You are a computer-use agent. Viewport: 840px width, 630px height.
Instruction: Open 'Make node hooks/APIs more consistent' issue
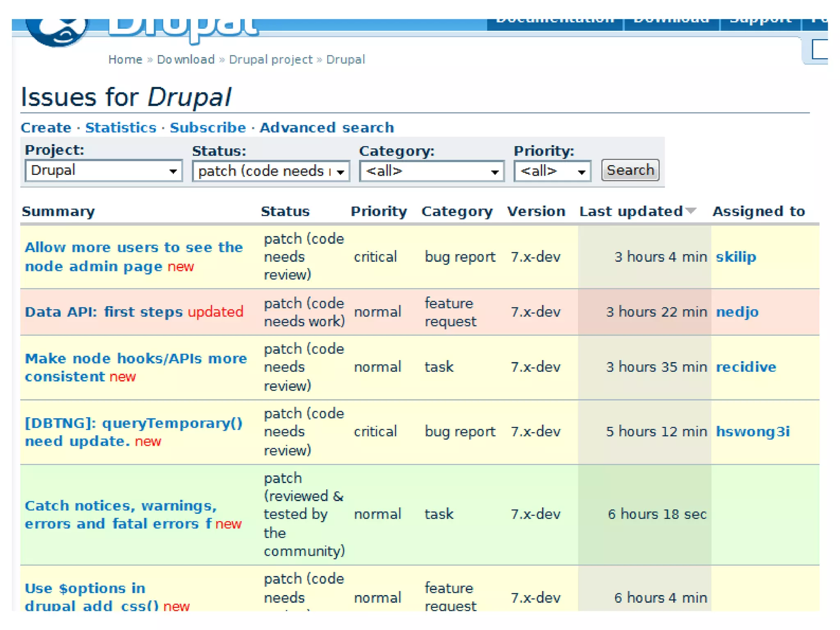click(x=135, y=359)
